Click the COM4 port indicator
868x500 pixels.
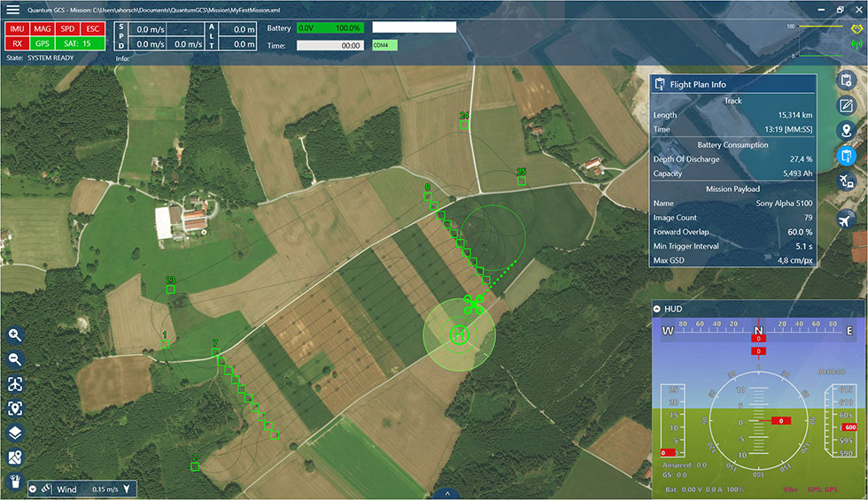385,45
